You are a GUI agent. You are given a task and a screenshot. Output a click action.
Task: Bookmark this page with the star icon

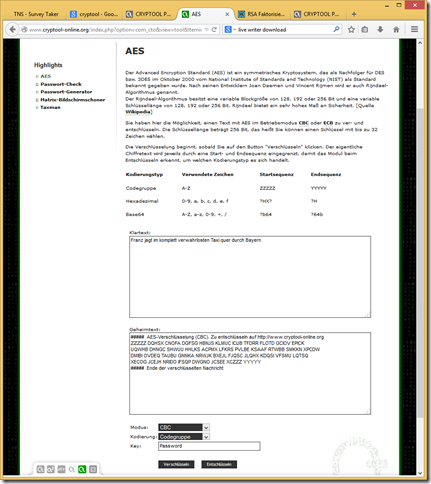click(x=351, y=30)
